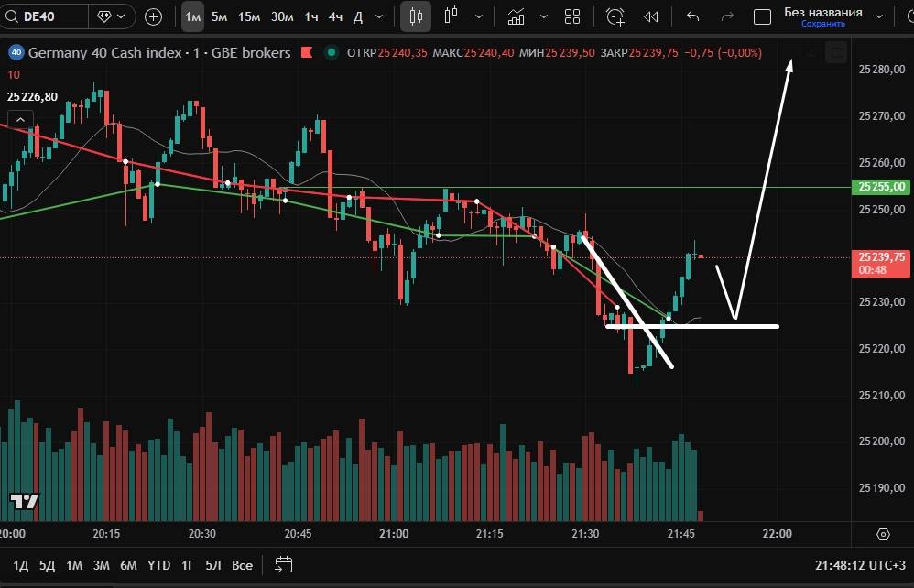The height and width of the screenshot is (588, 914).
Task: Open the indicators icon in toolbar
Action: click(x=517, y=16)
